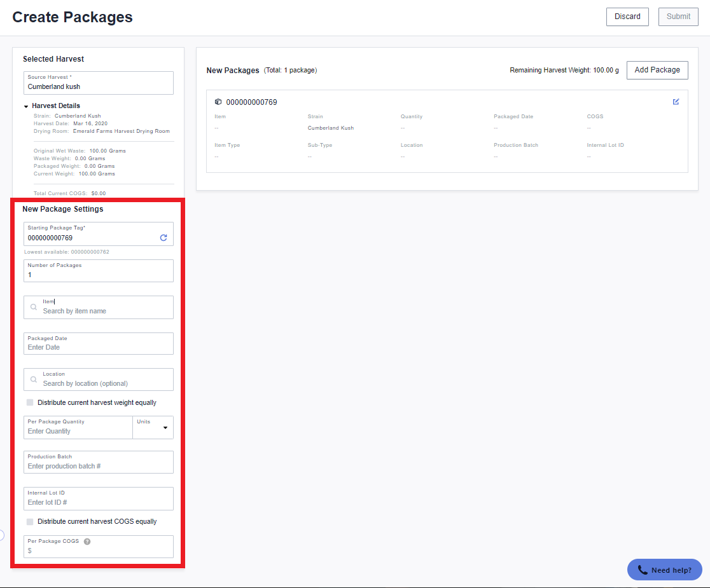710x588 pixels.
Task: Click the Original Wet Waste 100.00 Grams text
Action: coord(80,151)
